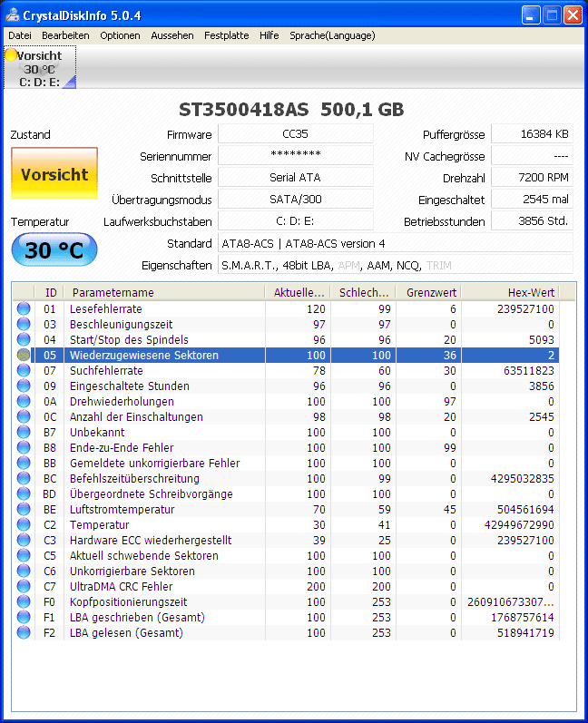588x723 pixels.
Task: Click the Aktuelle... column header
Action: pyautogui.click(x=298, y=292)
